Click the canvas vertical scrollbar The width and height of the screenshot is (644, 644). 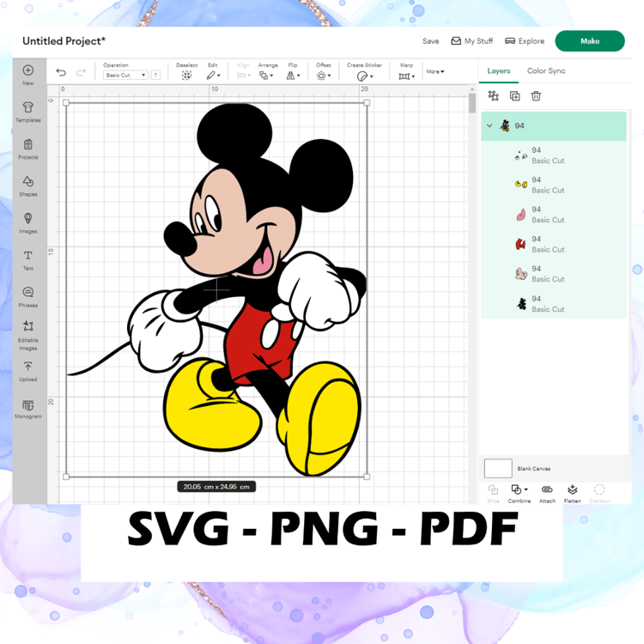click(x=472, y=103)
